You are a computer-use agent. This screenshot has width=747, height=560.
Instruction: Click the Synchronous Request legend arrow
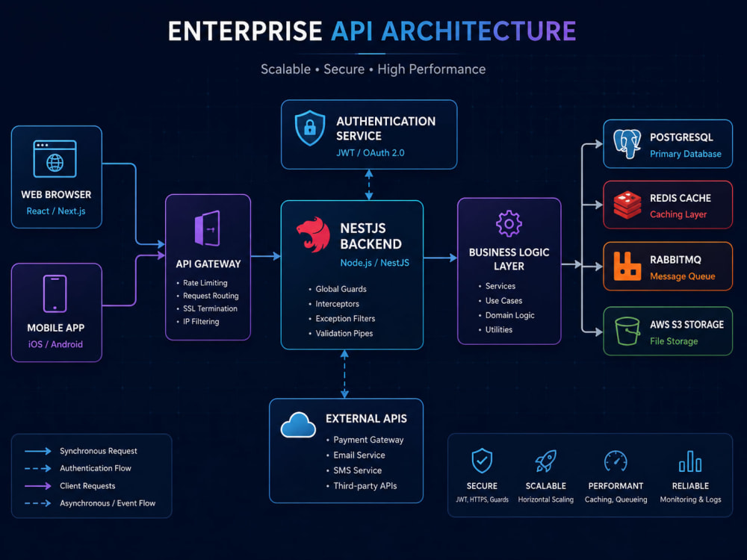point(37,451)
